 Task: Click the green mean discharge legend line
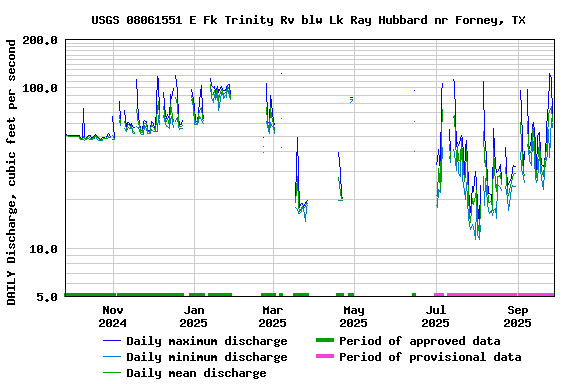112,373
